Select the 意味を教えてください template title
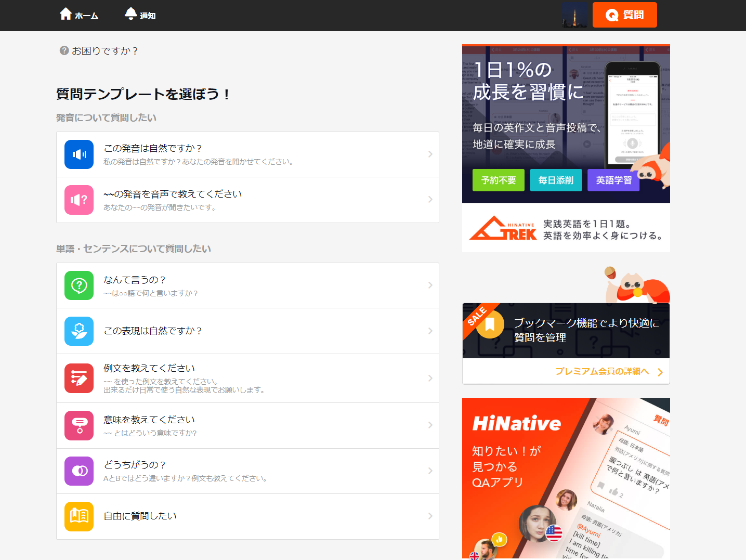Image resolution: width=746 pixels, height=560 pixels. [149, 420]
